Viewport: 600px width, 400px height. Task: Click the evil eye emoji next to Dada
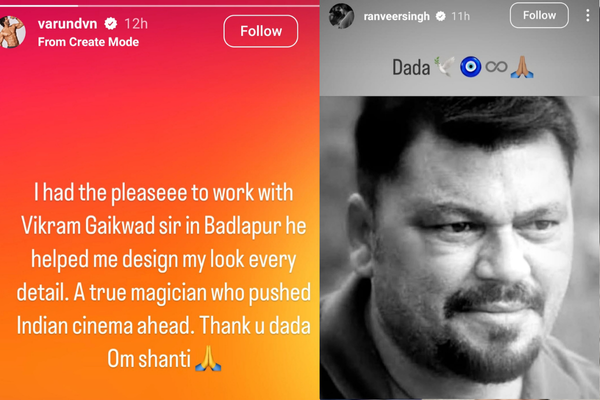pos(469,68)
